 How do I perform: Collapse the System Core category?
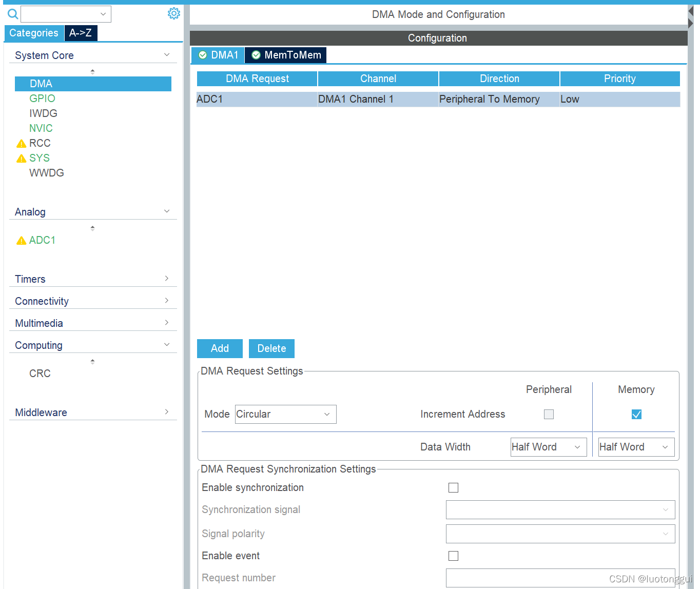(167, 55)
